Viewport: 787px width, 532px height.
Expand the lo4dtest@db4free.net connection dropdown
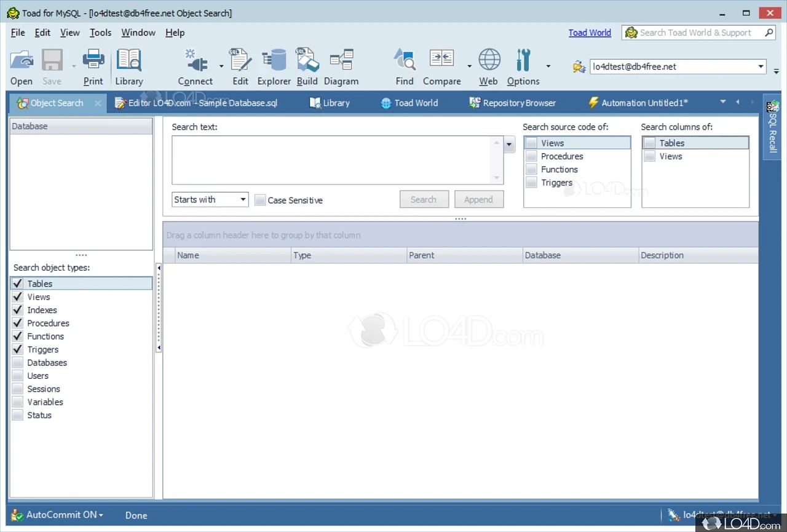pyautogui.click(x=761, y=66)
